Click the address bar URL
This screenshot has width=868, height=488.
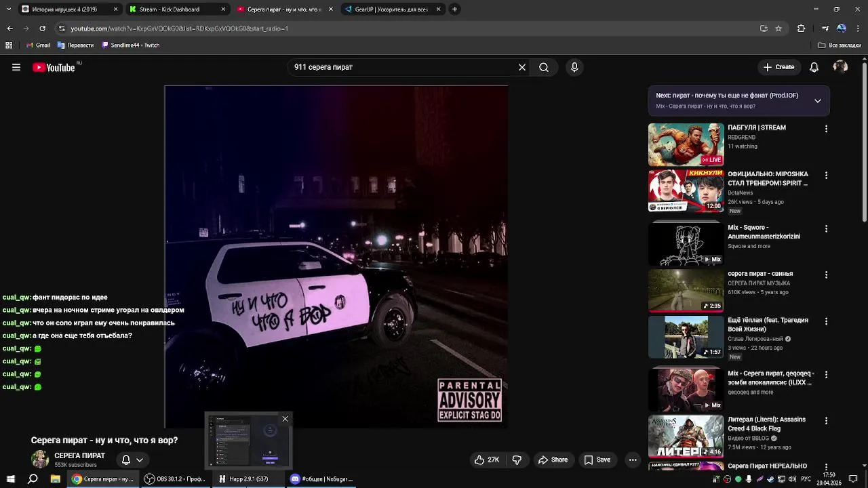click(179, 28)
